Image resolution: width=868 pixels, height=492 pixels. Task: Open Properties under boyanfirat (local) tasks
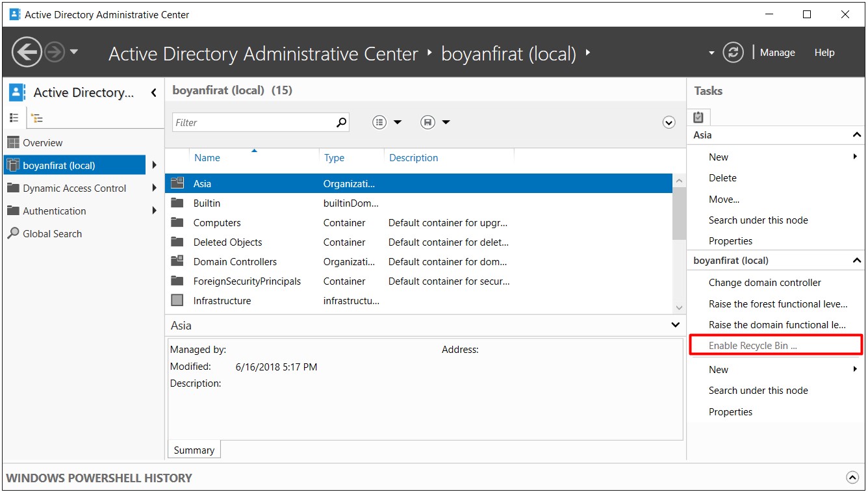pyautogui.click(x=730, y=412)
